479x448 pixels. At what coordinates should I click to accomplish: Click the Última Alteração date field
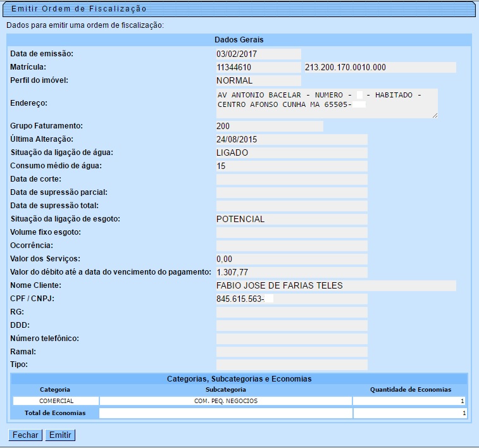point(291,139)
